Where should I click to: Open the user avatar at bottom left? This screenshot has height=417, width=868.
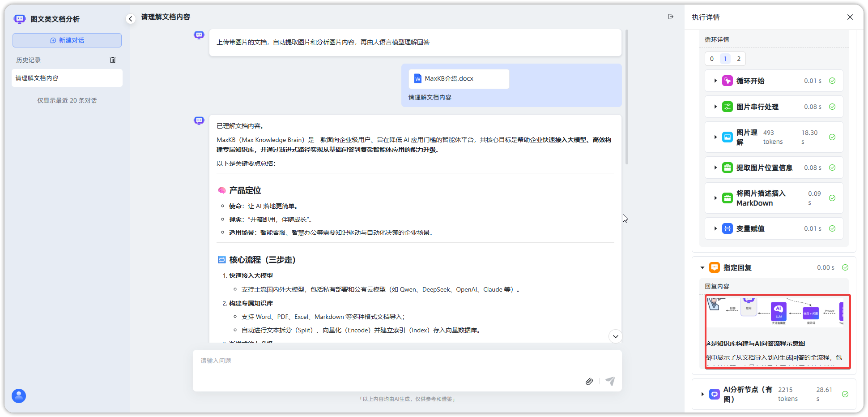[x=19, y=396]
